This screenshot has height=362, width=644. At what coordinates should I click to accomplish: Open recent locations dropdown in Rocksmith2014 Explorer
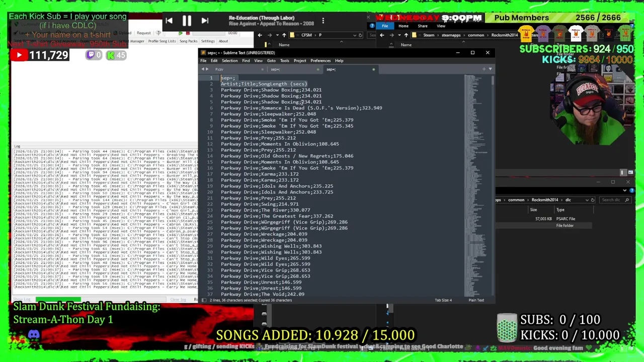pyautogui.click(x=399, y=35)
